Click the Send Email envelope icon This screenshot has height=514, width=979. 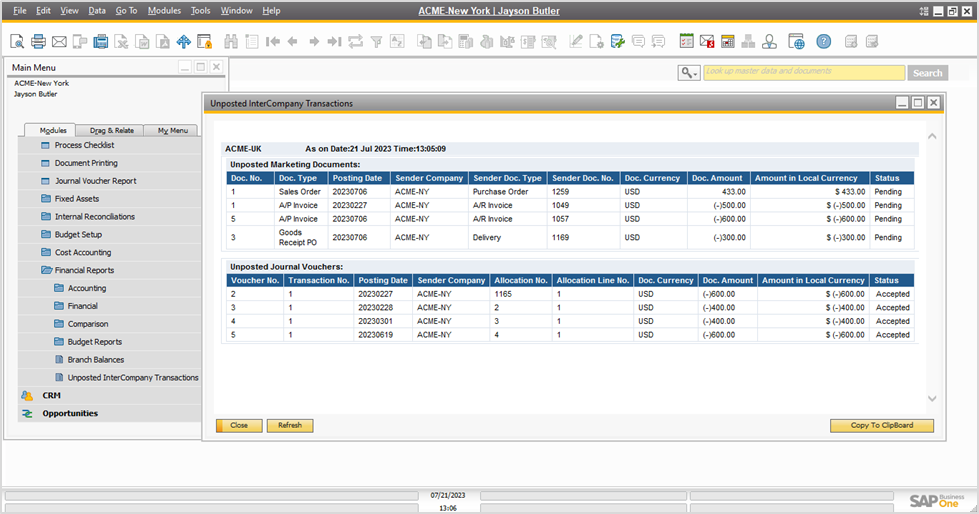59,42
